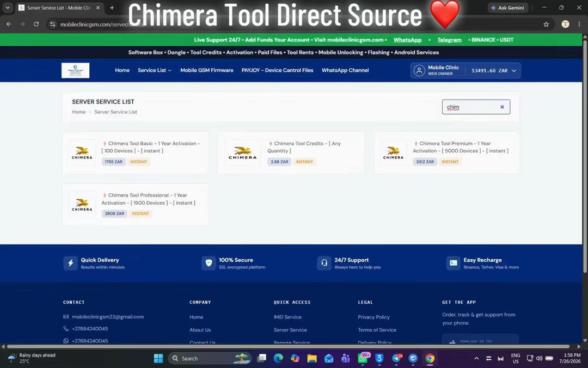The width and height of the screenshot is (588, 368).
Task: Click the 24/7 Support headset icon
Action: (x=324, y=263)
